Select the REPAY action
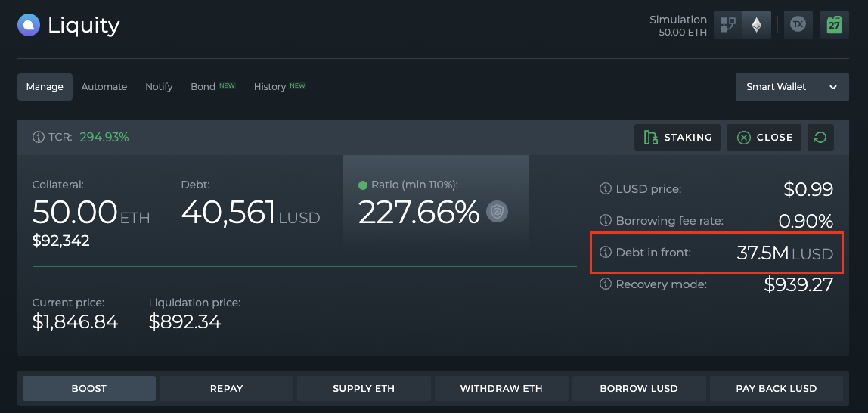This screenshot has width=868, height=413. tap(226, 389)
